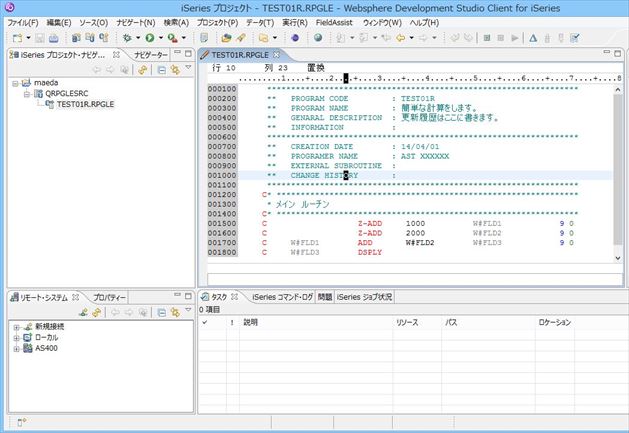Screen dimensions: 629x433
Task: Open dropdown arrow next to Debug icon
Action: pyautogui.click(x=138, y=38)
